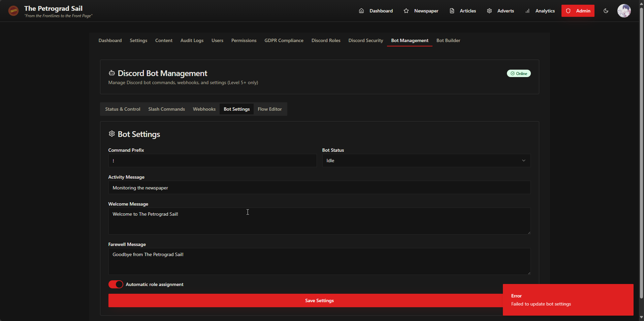Open the Bot Builder tab
This screenshot has width=644, height=321.
(x=448, y=40)
